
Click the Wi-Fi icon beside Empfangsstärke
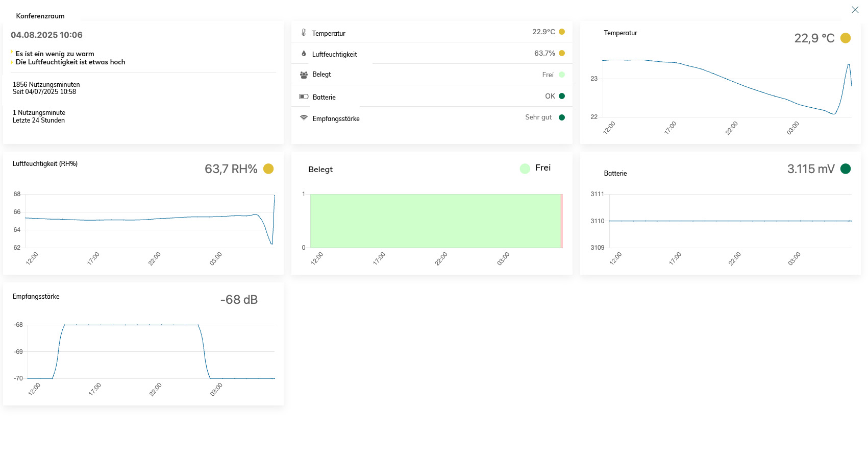[304, 118]
